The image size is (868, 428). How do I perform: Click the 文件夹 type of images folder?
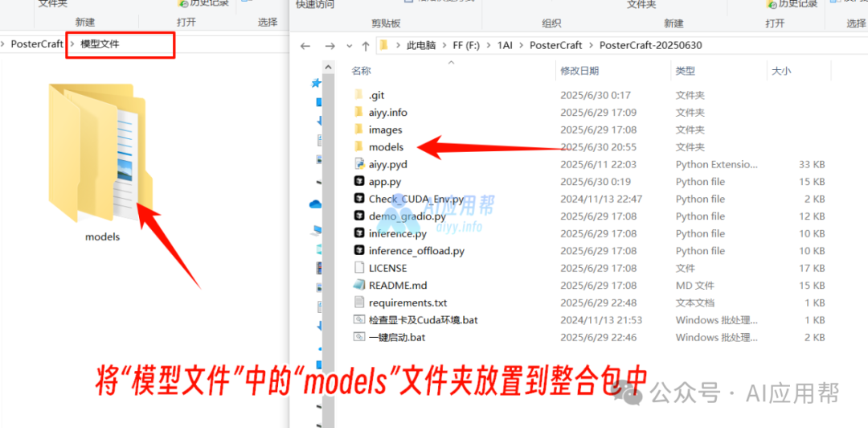coord(690,130)
